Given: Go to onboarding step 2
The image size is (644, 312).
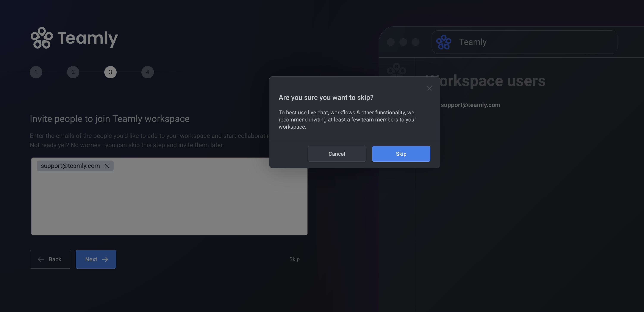Looking at the screenshot, I should click(73, 72).
